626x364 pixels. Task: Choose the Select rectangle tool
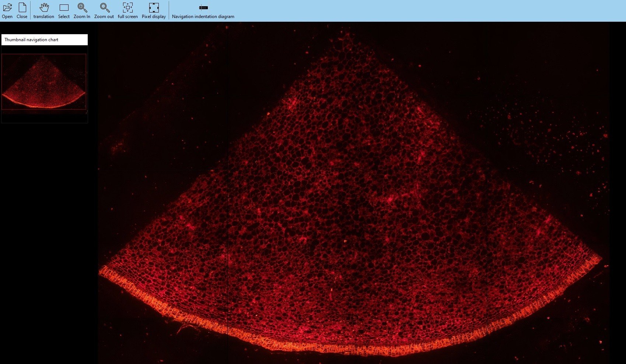tap(64, 10)
